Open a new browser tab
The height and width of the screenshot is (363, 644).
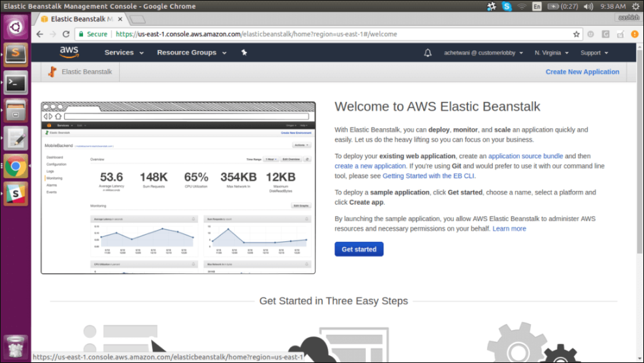tap(137, 20)
